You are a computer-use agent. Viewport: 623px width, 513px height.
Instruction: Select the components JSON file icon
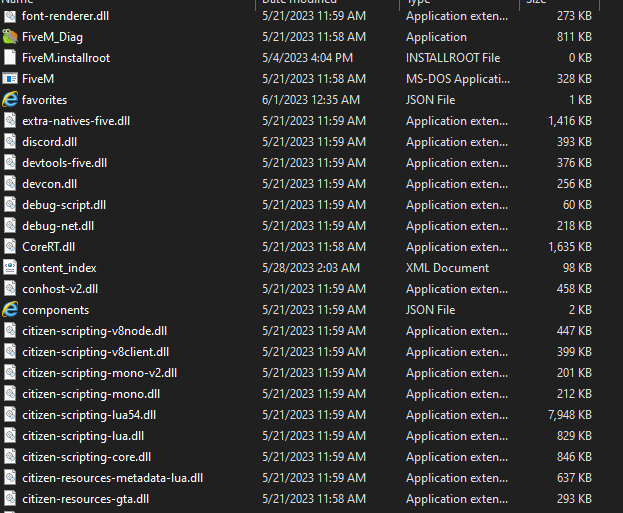[x=10, y=310]
